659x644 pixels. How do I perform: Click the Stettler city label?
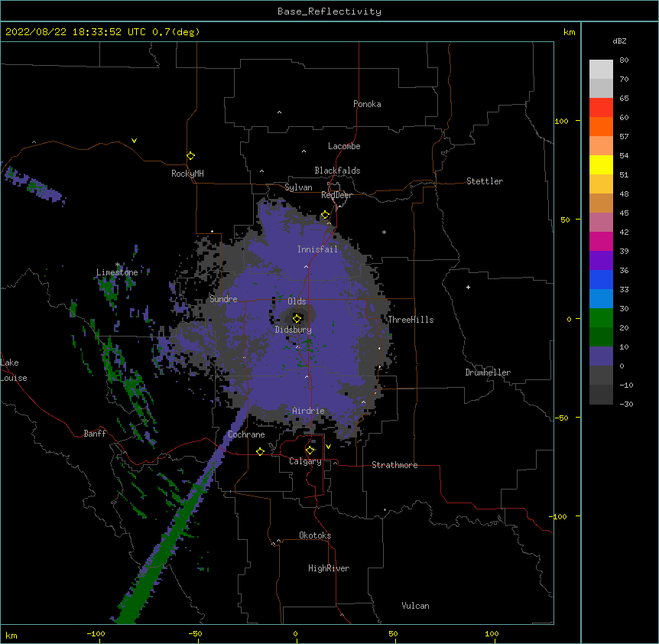[485, 181]
